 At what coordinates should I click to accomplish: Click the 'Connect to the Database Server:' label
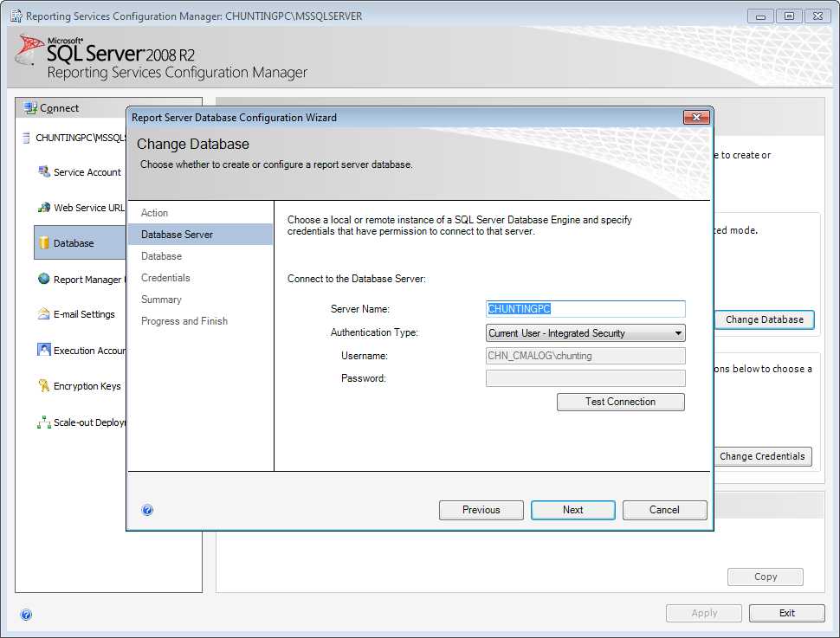356,279
